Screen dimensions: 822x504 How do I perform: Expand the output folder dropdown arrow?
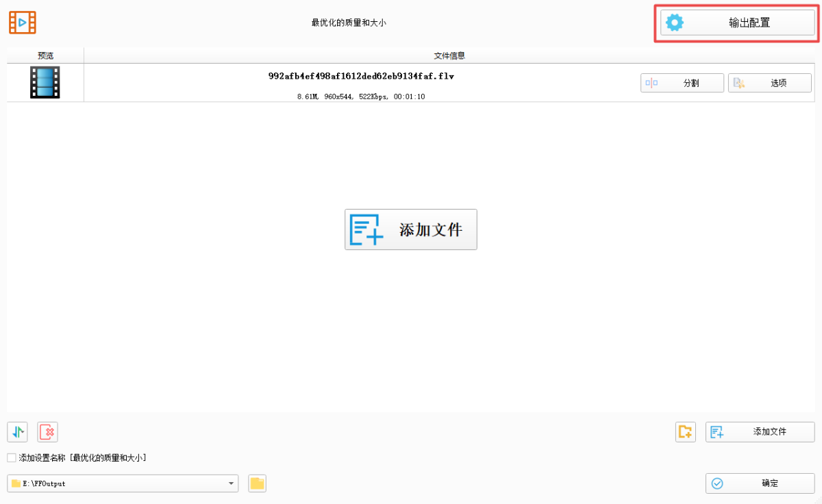231,483
